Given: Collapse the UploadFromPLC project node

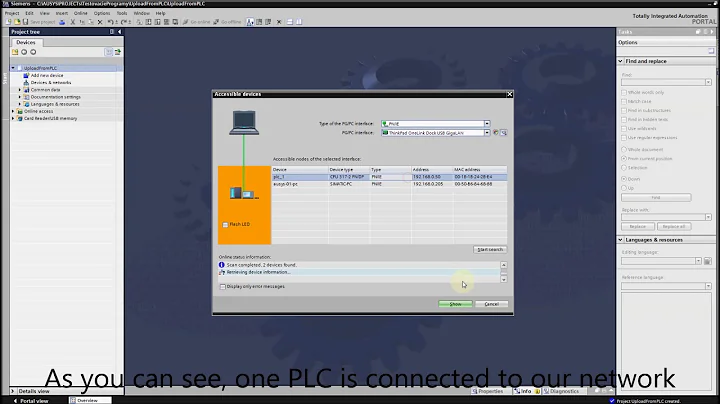Looking at the screenshot, I should [x=13, y=68].
